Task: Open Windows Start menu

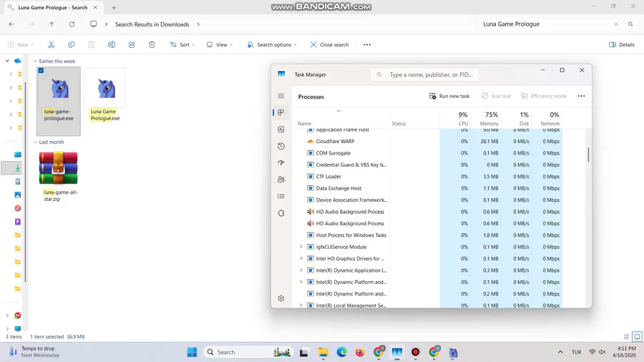Action: 192,352
